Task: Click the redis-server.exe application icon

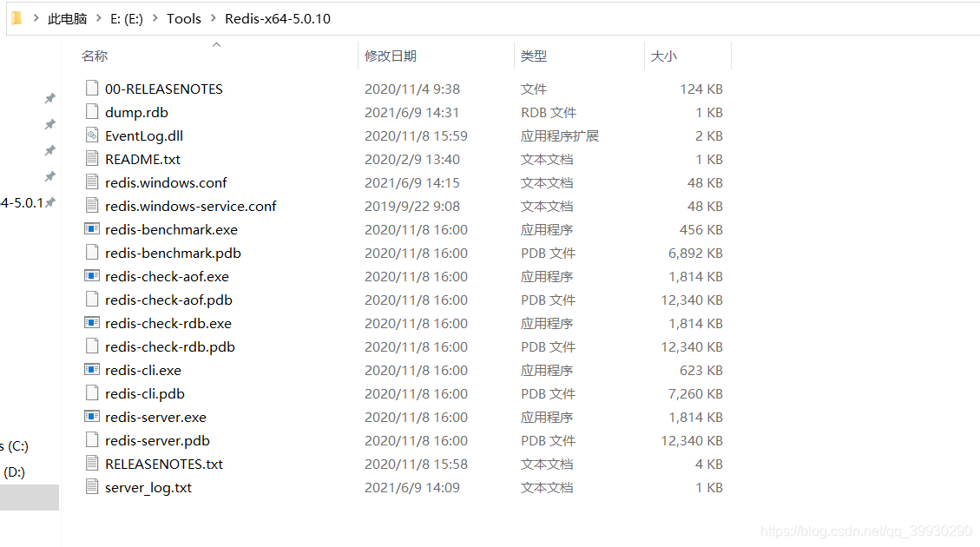Action: pos(92,417)
